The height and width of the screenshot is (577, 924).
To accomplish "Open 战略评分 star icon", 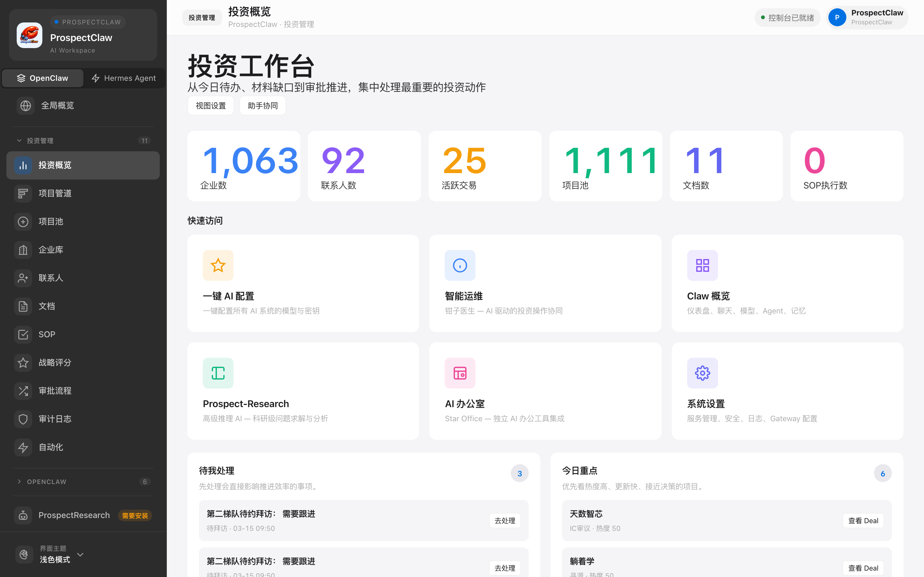I will click(23, 363).
